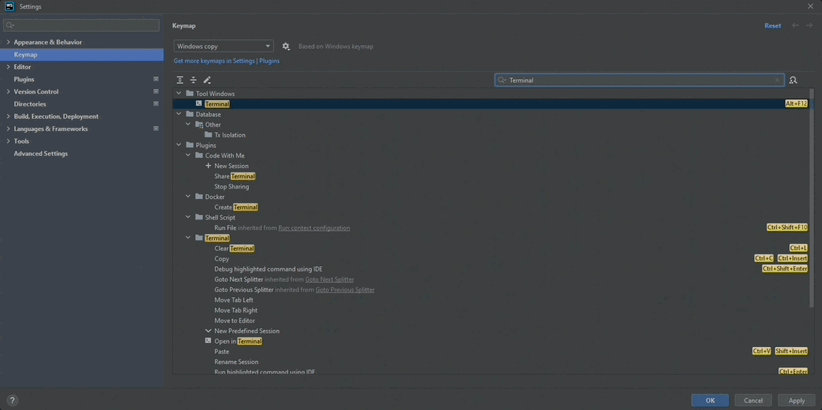The image size is (822, 410).
Task: Click the Docker folder icon
Action: click(x=199, y=197)
